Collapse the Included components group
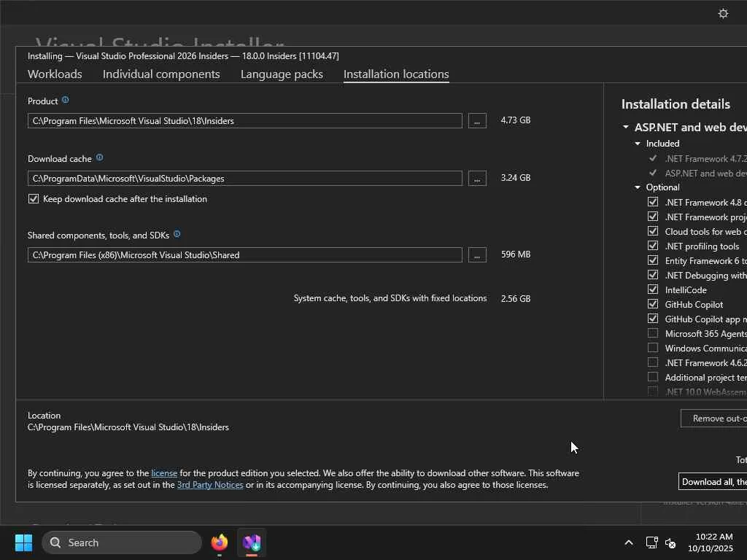Image resolution: width=747 pixels, height=560 pixels. point(638,144)
